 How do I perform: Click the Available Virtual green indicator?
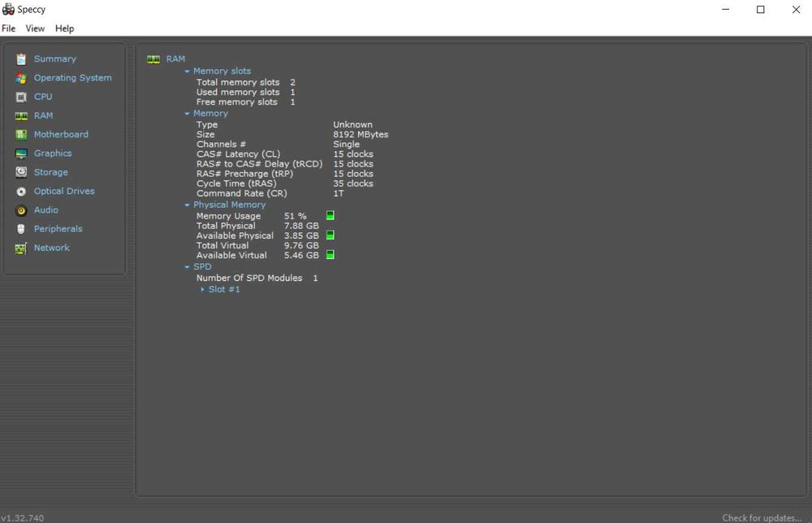pyautogui.click(x=330, y=255)
